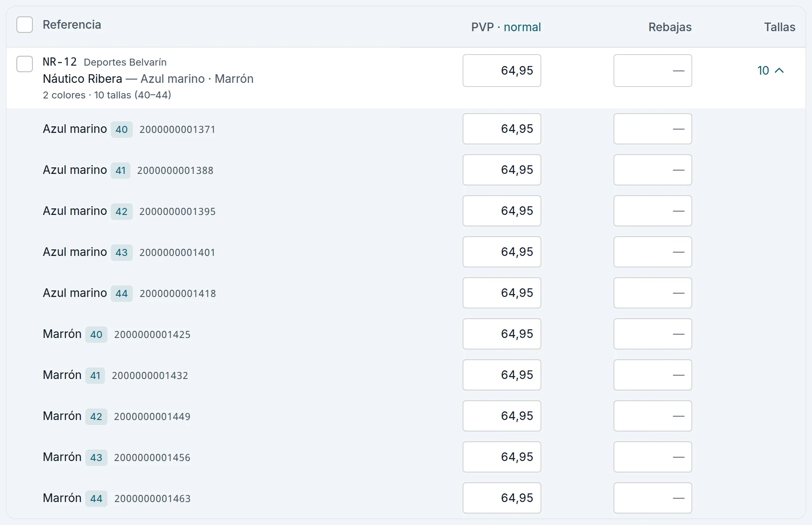Set Rebajas for Marrón 43
Viewport: 812px width, 525px height.
pos(653,457)
